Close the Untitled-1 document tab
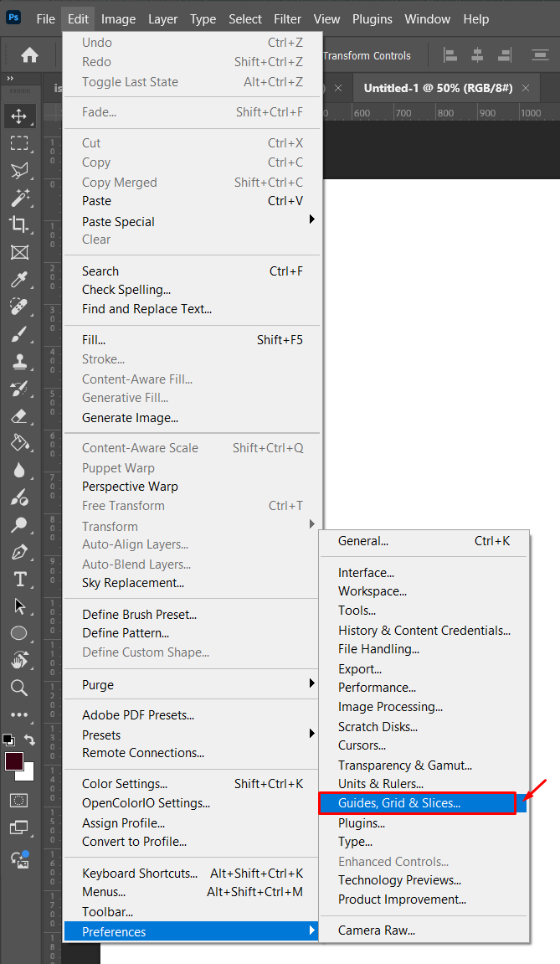The image size is (560, 964). pyautogui.click(x=526, y=88)
